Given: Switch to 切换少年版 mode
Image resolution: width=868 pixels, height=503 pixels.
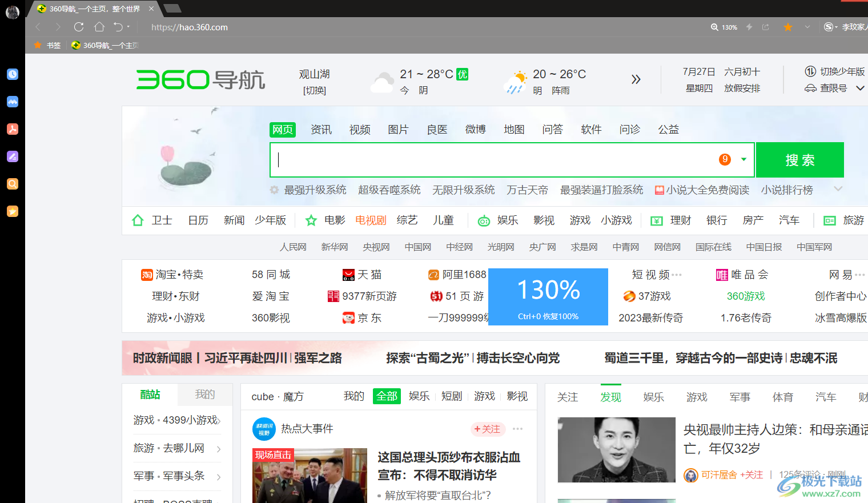Looking at the screenshot, I should click(x=835, y=71).
